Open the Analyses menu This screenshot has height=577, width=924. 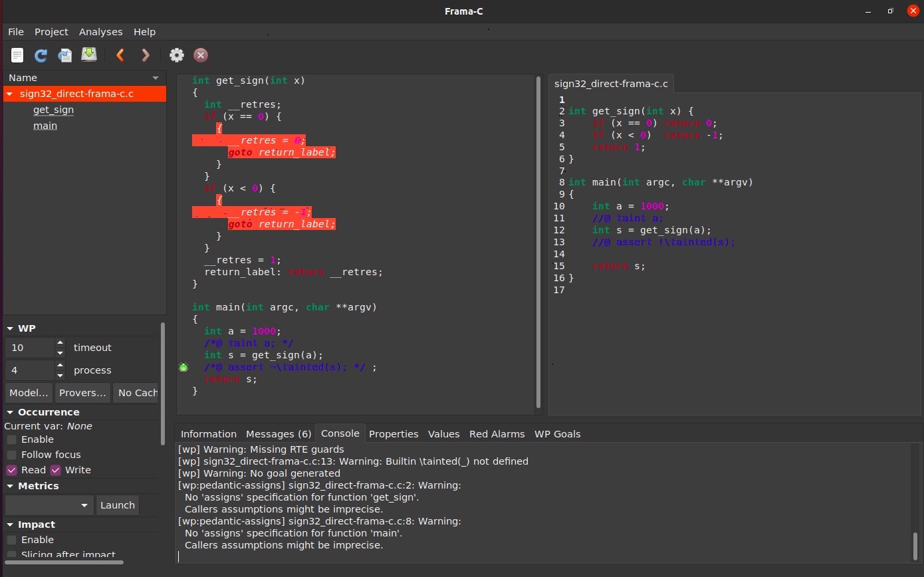(100, 32)
